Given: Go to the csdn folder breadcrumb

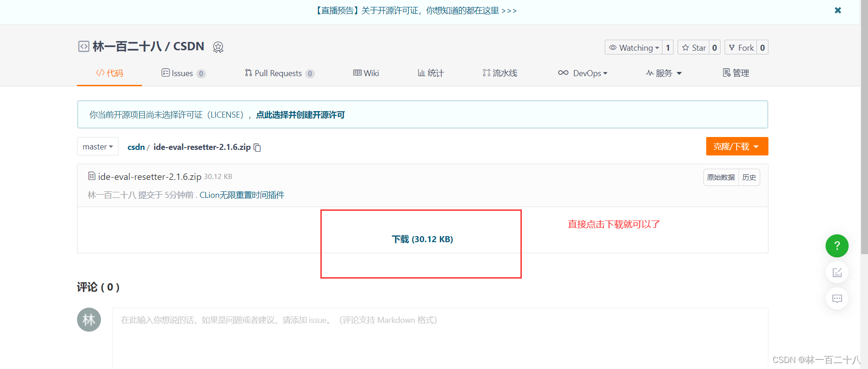Looking at the screenshot, I should (x=136, y=147).
